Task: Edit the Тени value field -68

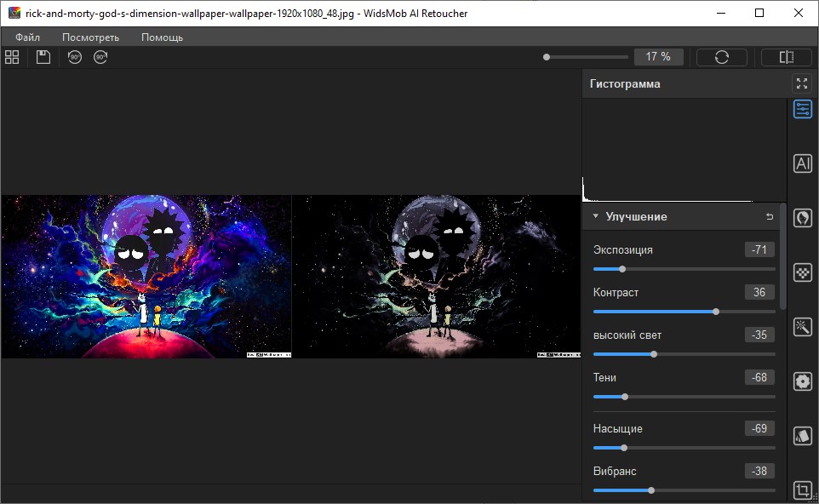Action: pos(759,378)
